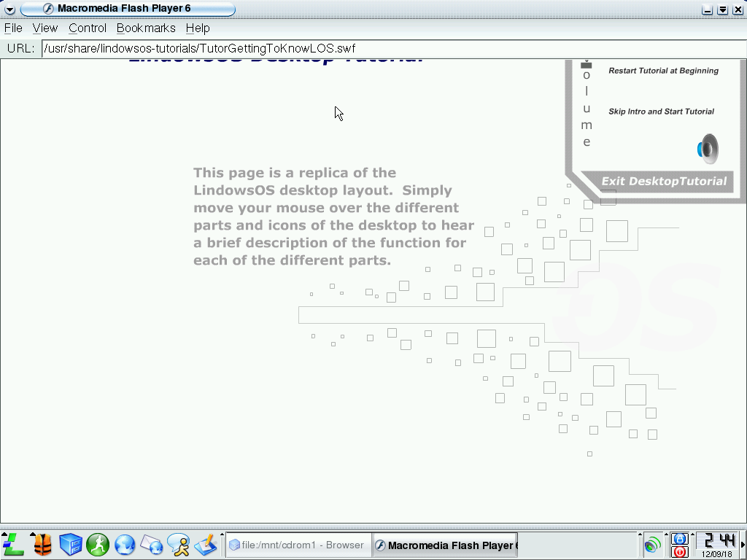Click the up arrow handle beside the lock button

click(667, 534)
